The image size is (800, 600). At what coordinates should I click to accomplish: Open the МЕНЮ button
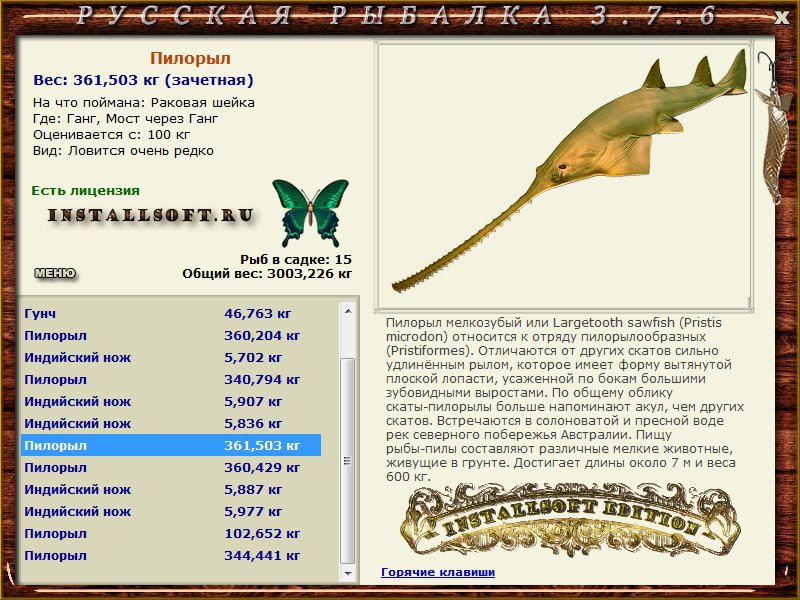[x=55, y=273]
